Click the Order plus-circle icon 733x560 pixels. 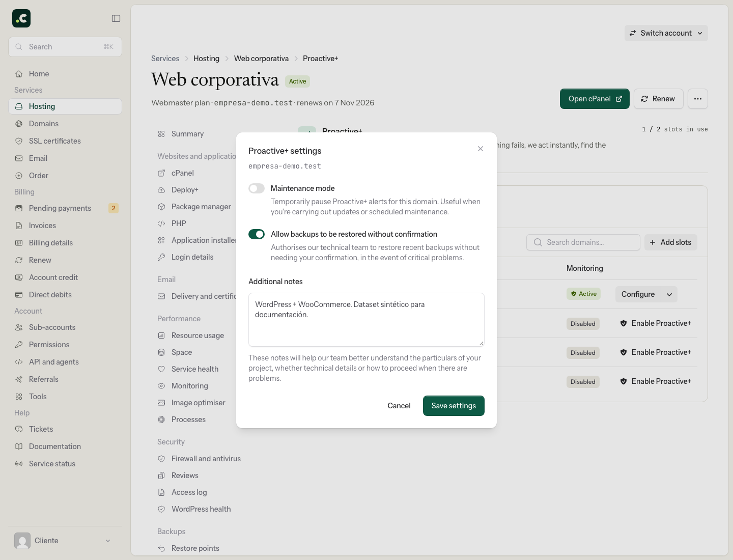pos(19,176)
